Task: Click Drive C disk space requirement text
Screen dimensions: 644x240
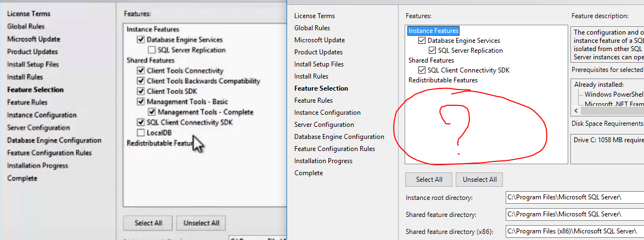Action: pos(609,140)
